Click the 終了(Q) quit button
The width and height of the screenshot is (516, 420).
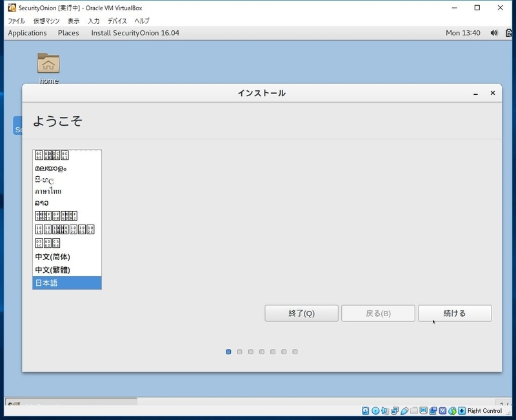click(301, 314)
